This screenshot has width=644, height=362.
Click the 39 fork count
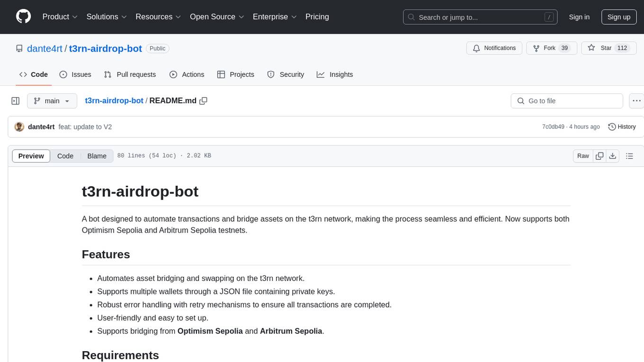click(x=564, y=48)
